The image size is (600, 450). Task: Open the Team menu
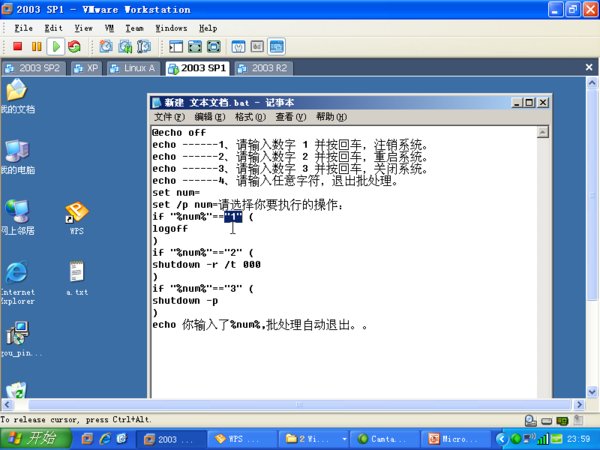tap(134, 28)
